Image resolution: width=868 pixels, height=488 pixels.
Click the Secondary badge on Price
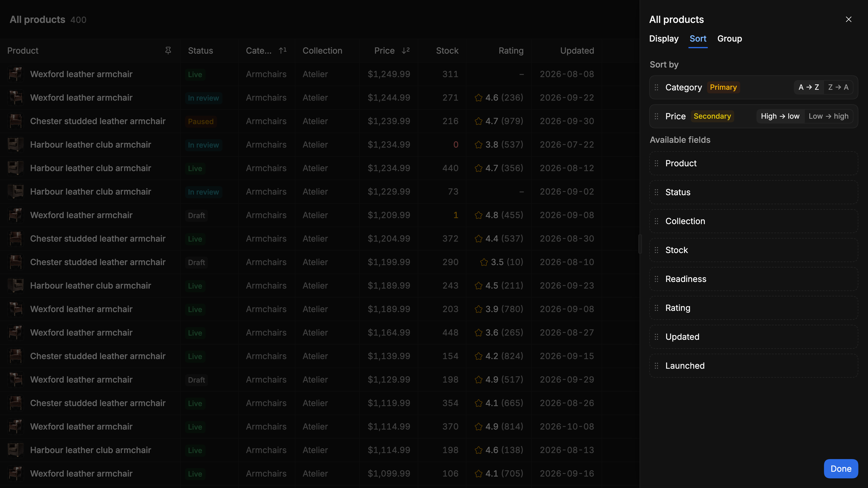(x=712, y=116)
